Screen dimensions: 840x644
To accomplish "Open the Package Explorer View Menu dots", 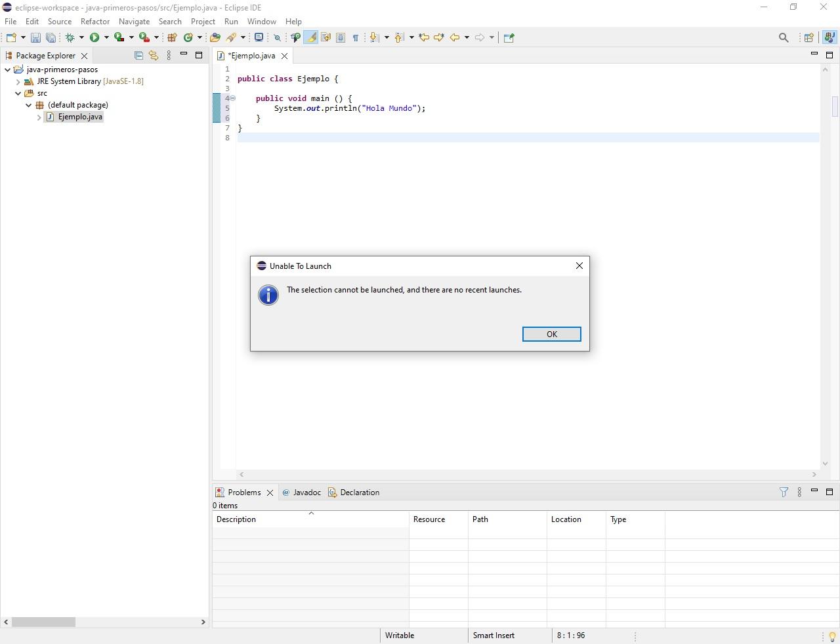I will [169, 56].
